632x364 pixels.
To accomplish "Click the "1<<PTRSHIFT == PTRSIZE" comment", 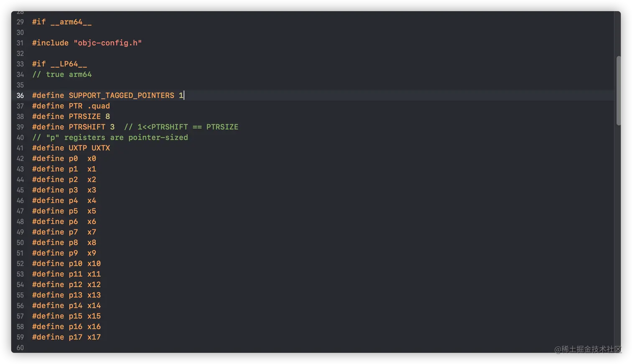I will coord(181,127).
